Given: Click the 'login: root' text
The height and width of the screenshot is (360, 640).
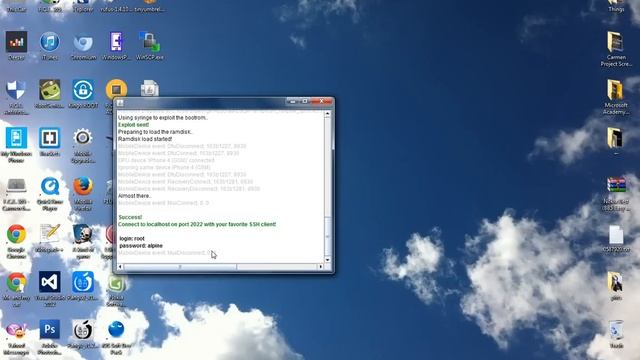Looking at the screenshot, I should point(132,238).
